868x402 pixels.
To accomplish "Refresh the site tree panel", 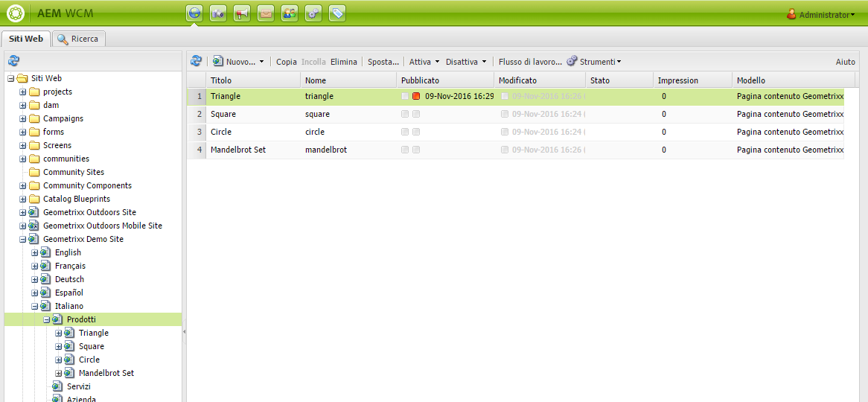I will [14, 62].
